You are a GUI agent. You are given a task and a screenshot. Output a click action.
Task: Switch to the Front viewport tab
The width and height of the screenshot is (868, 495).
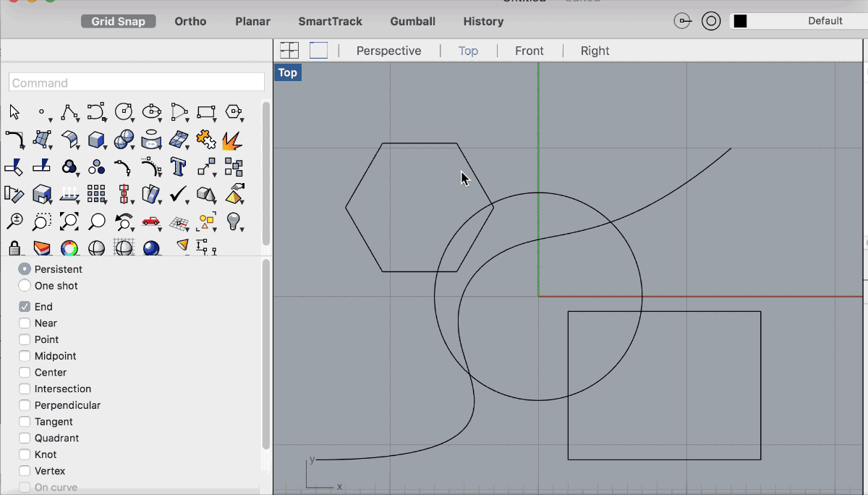(529, 51)
